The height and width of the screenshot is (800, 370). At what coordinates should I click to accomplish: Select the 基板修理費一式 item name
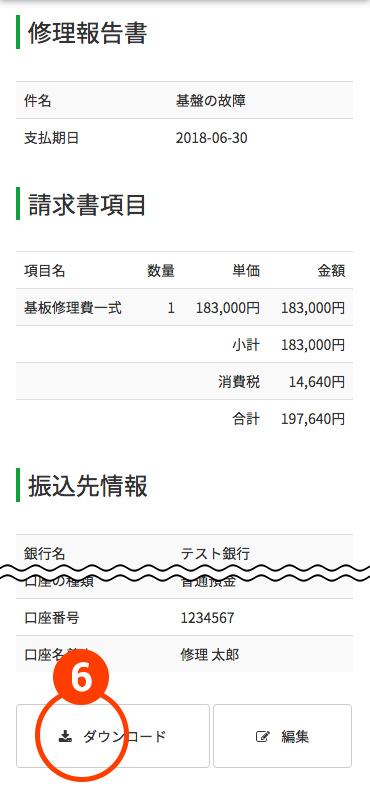(x=72, y=308)
